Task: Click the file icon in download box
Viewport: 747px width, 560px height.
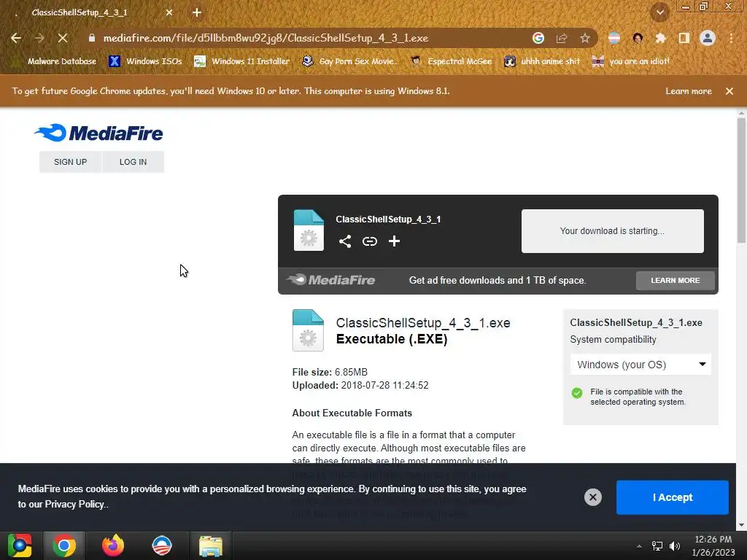Action: pos(309,230)
